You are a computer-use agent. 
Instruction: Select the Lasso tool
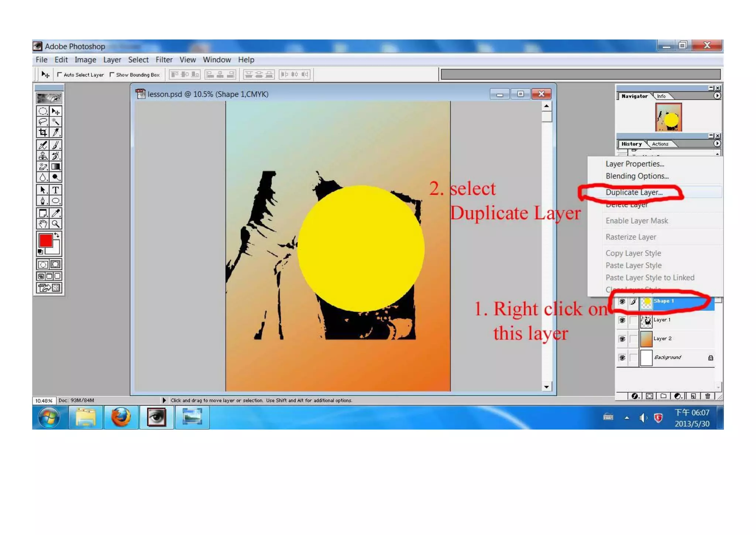pos(43,121)
